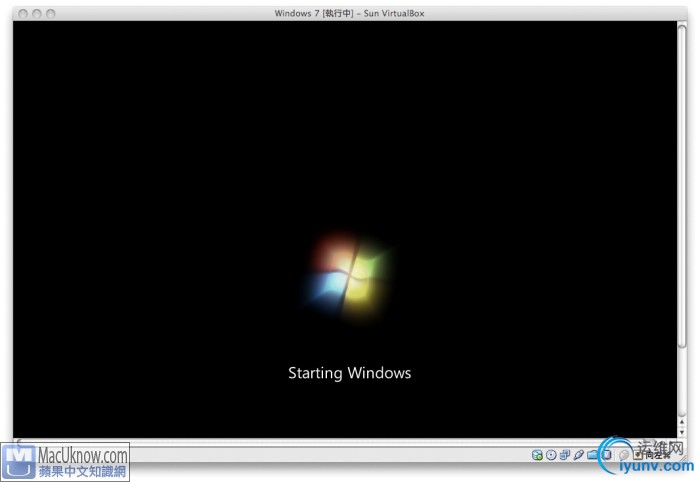Click the virtualization V indicator icon

click(x=607, y=455)
